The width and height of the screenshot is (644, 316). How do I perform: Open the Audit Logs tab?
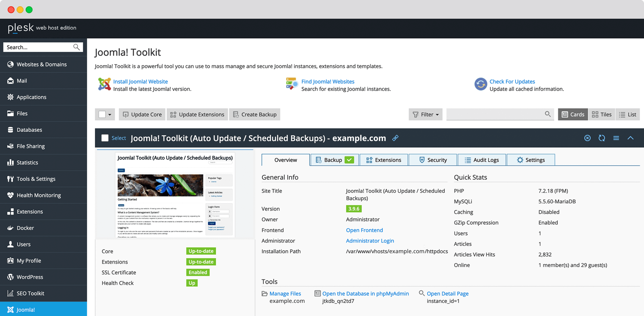tap(482, 160)
